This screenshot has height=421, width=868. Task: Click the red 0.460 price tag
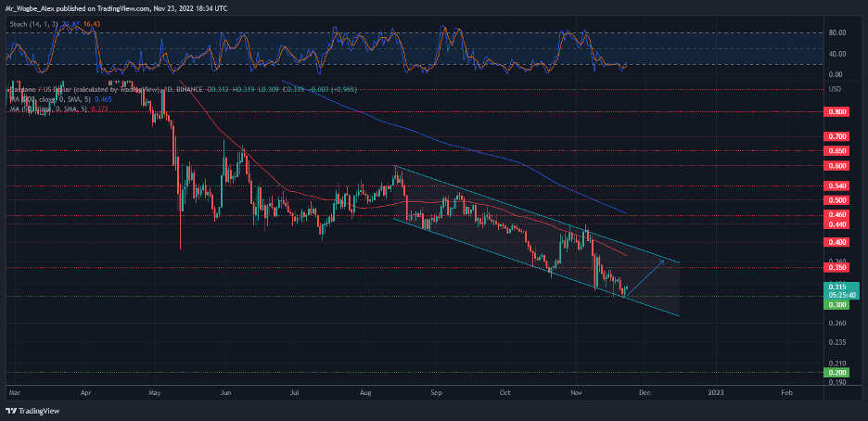tap(837, 214)
